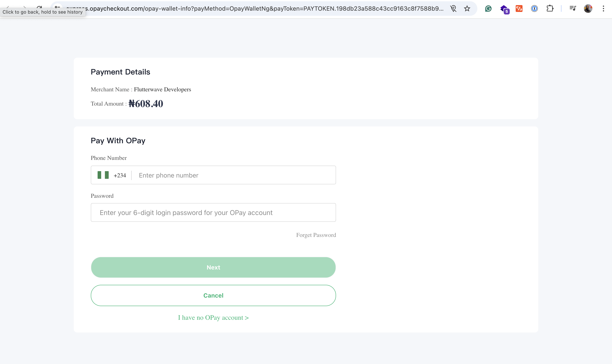This screenshot has height=364, width=612.
Task: Focus the 6-digit password field
Action: click(x=213, y=212)
